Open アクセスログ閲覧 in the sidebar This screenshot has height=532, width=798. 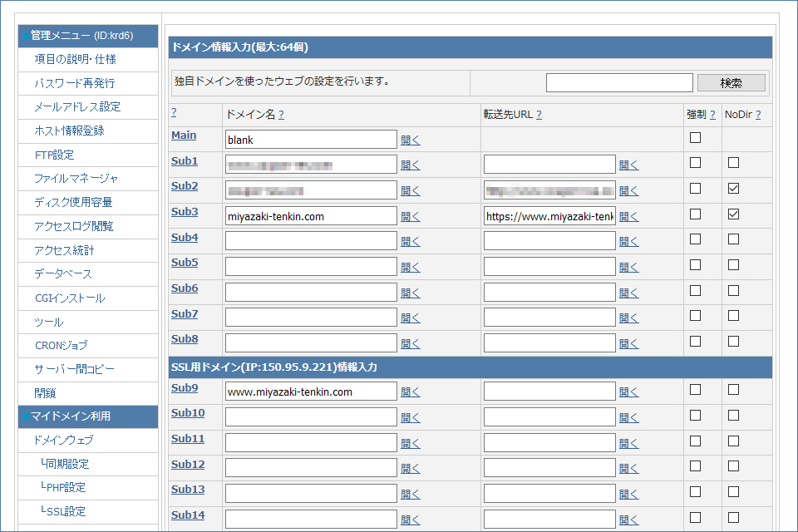tap(74, 226)
